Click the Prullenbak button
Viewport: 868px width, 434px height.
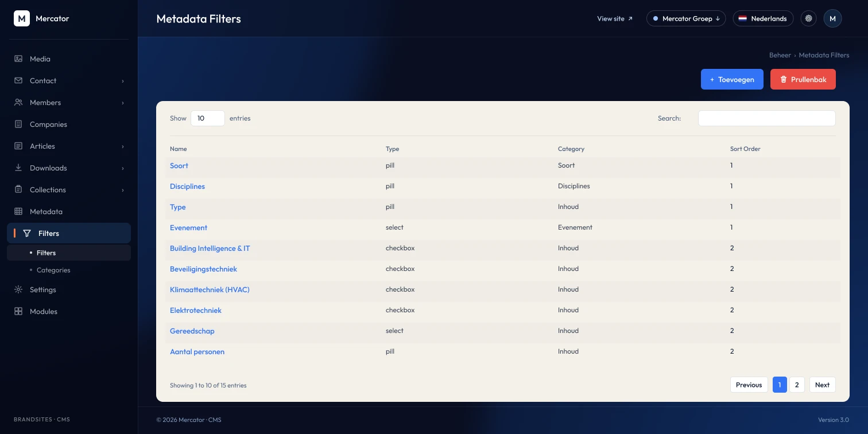pos(803,79)
